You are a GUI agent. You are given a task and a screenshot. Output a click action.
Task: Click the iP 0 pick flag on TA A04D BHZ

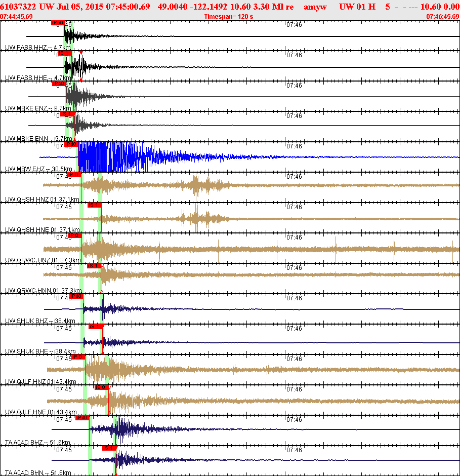pos(82,418)
